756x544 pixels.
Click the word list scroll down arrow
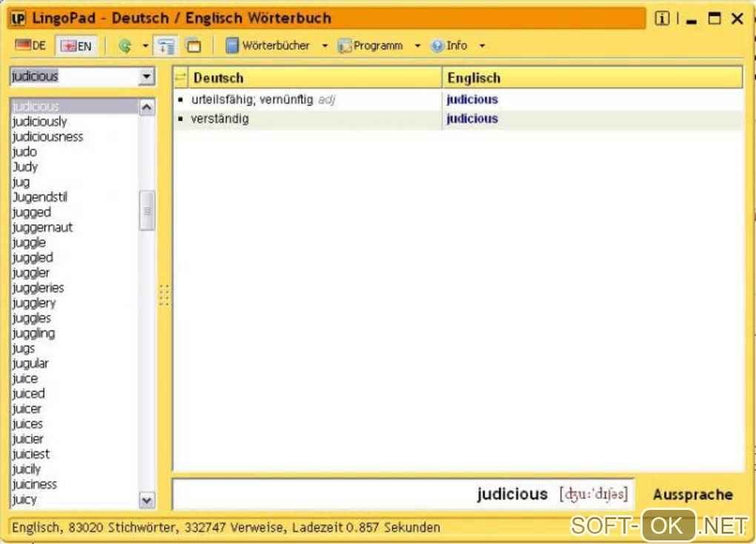(x=147, y=500)
